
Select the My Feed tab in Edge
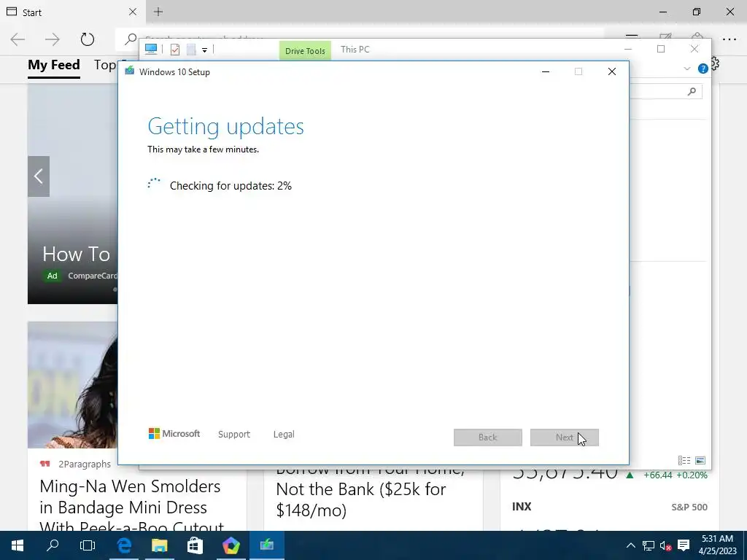[54, 65]
